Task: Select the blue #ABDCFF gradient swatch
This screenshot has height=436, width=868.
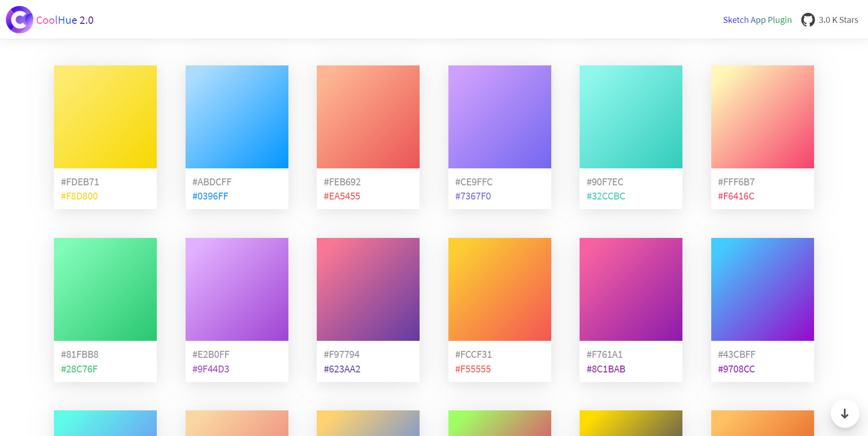Action: pyautogui.click(x=237, y=117)
